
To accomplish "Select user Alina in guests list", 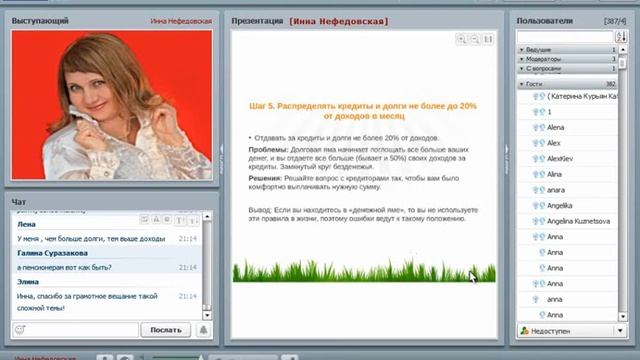I will point(554,174).
